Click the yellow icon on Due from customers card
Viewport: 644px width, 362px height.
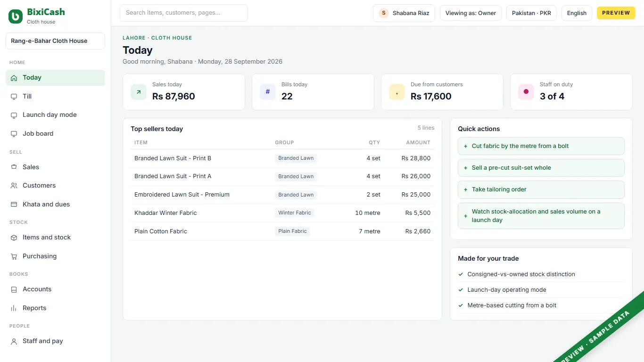[x=397, y=92]
